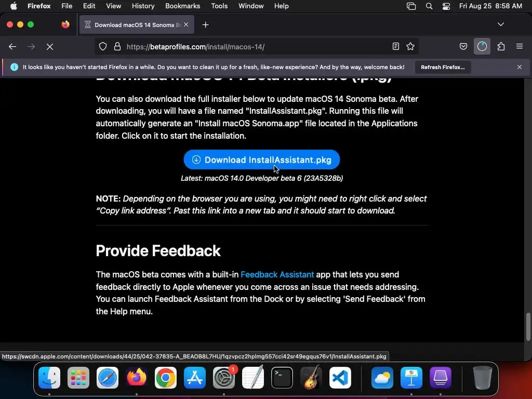The width and height of the screenshot is (532, 399).
Task: Expand the list all tabs chevron
Action: tap(501, 24)
